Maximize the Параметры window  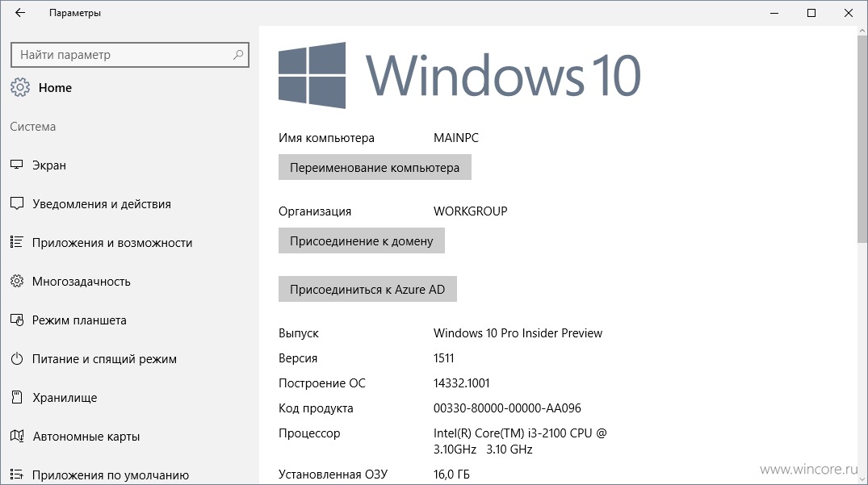point(811,13)
